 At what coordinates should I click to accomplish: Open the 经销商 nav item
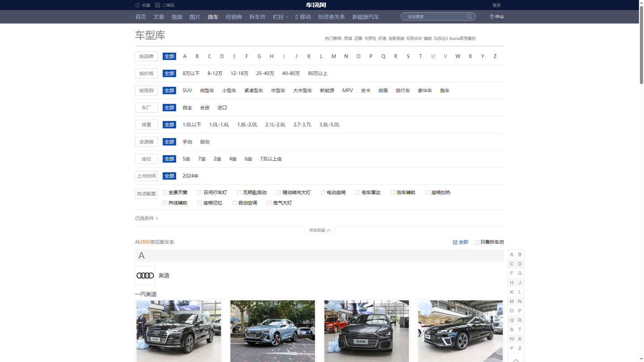[234, 17]
